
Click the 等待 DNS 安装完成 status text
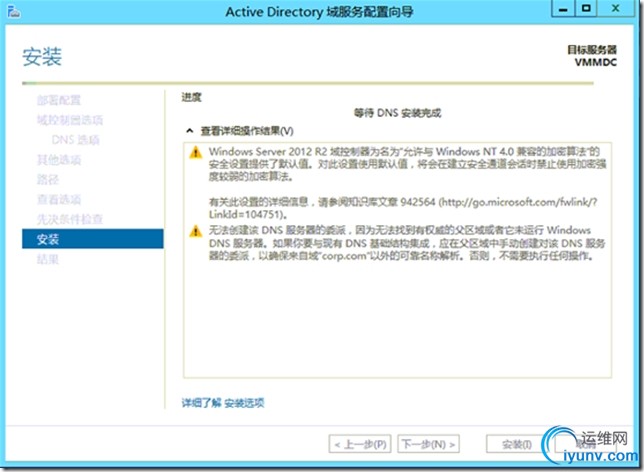pyautogui.click(x=398, y=113)
